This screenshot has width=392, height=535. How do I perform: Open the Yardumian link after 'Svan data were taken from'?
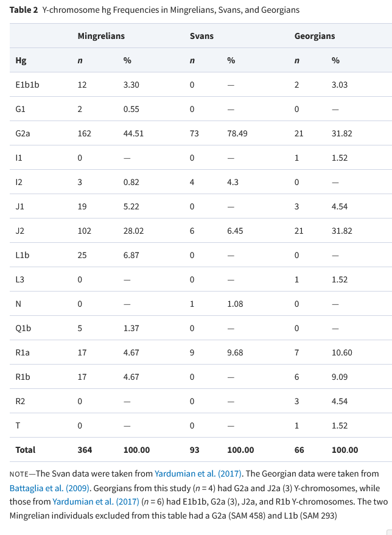[x=199, y=474]
